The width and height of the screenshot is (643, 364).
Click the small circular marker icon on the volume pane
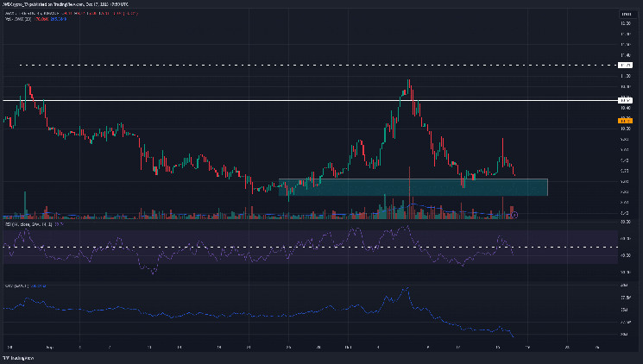514,215
